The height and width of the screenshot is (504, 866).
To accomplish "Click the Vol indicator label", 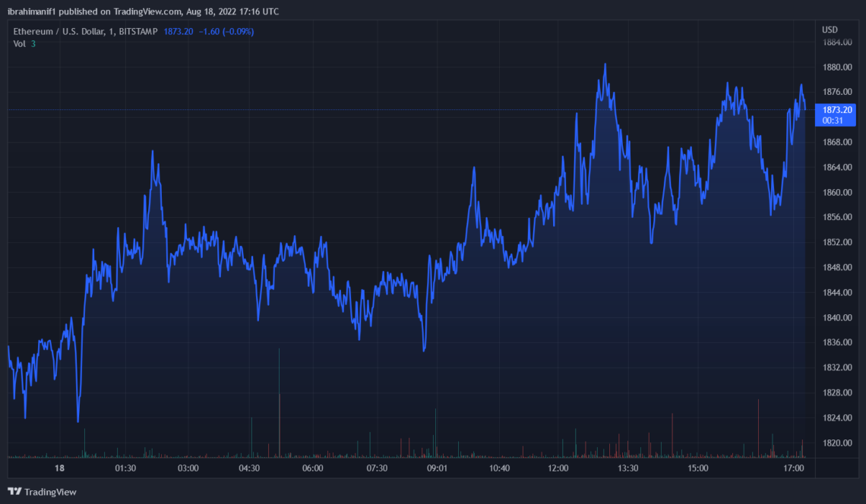I will click(21, 43).
